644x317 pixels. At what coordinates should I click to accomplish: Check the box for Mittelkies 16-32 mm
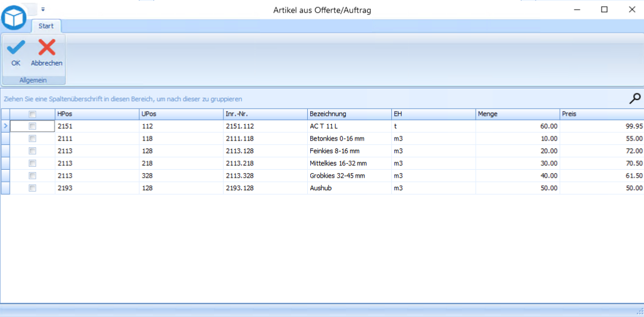pyautogui.click(x=33, y=163)
